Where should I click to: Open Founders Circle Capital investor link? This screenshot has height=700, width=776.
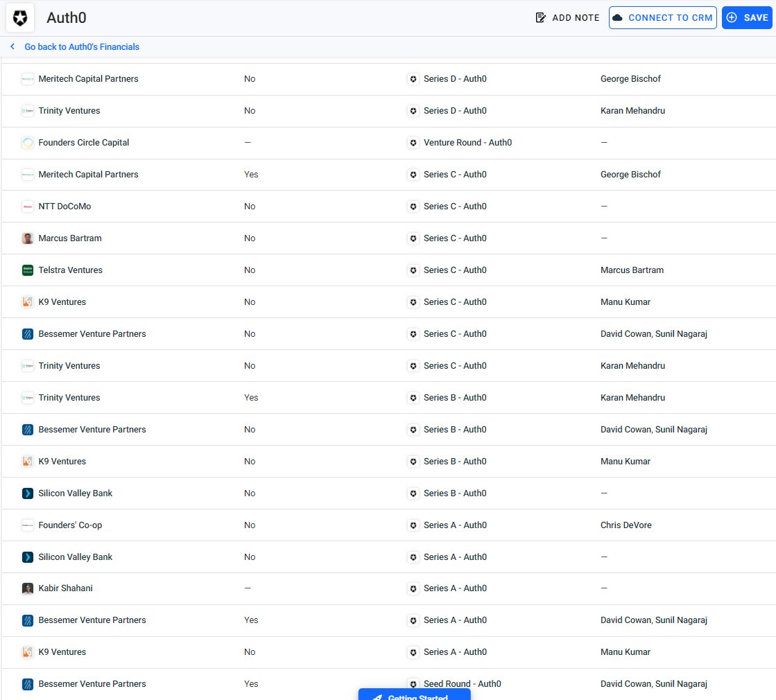pos(84,143)
